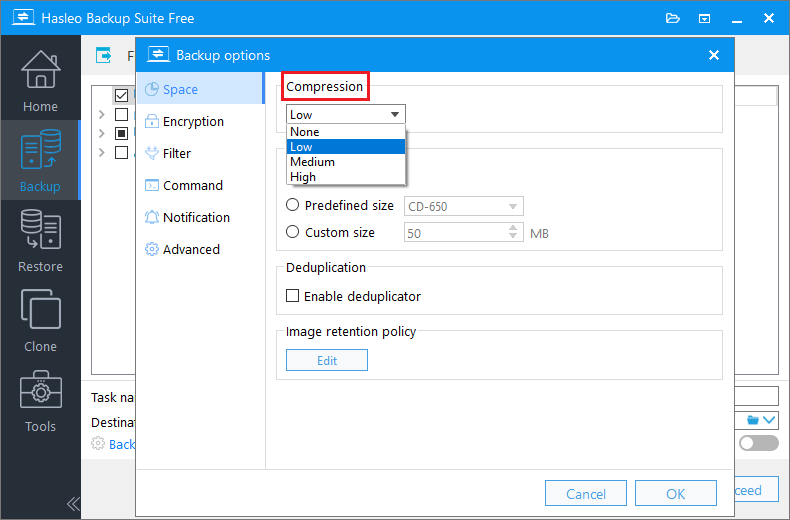Select the Restore sidebar icon
The height and width of the screenshot is (520, 790).
tap(41, 241)
